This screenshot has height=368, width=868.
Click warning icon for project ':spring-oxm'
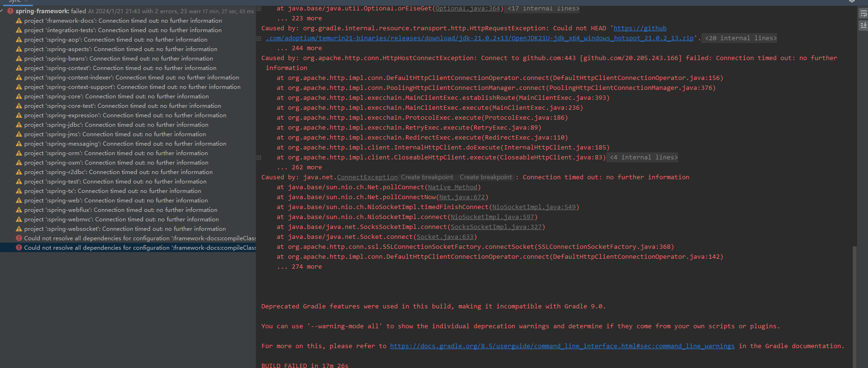(x=19, y=162)
